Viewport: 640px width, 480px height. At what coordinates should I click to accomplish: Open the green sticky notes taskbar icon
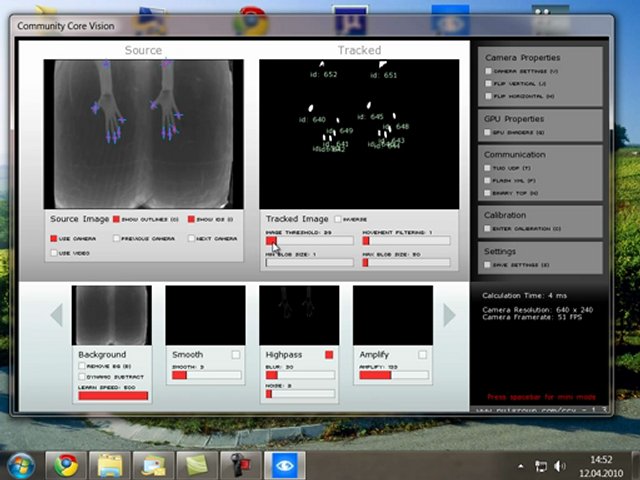197,465
